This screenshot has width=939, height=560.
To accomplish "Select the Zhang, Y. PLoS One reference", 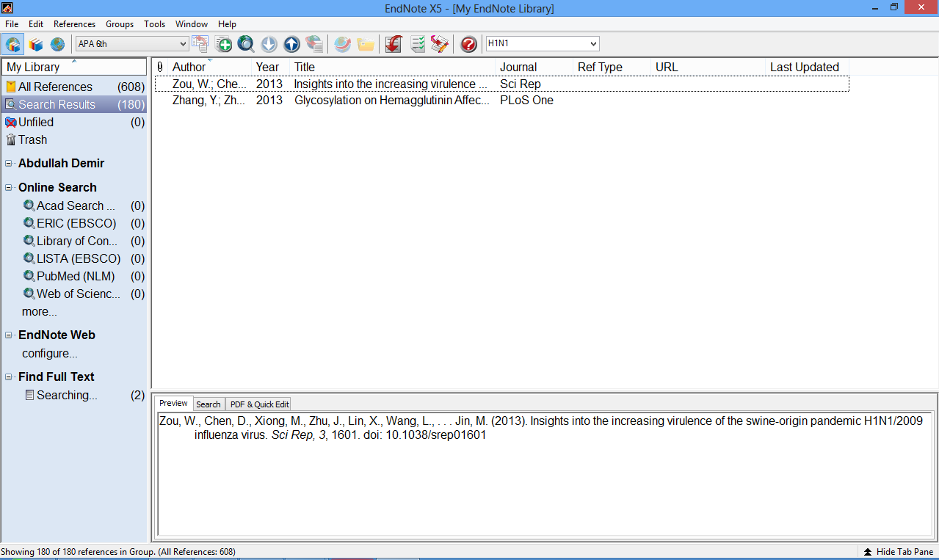I will coord(501,100).
